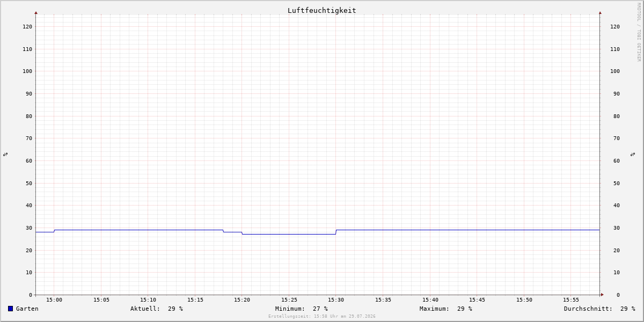
Task: Click the Luftfeuchtigkeit chart title
Action: (321, 10)
